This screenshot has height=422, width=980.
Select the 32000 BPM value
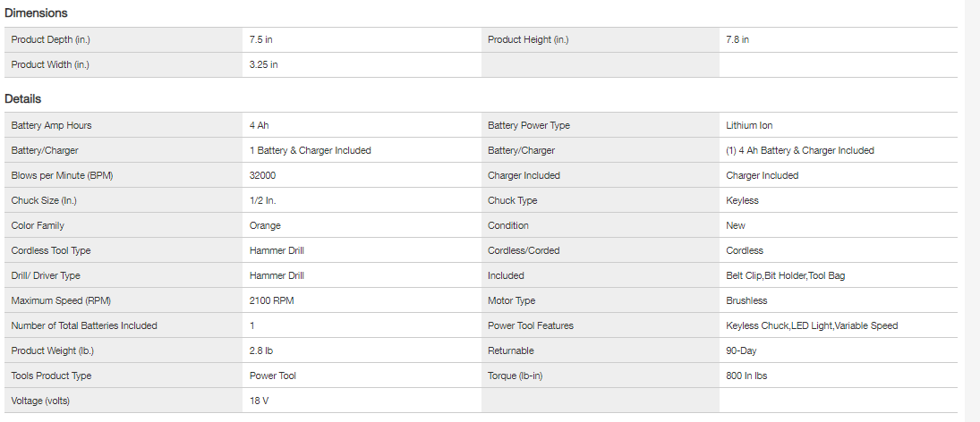click(x=262, y=175)
